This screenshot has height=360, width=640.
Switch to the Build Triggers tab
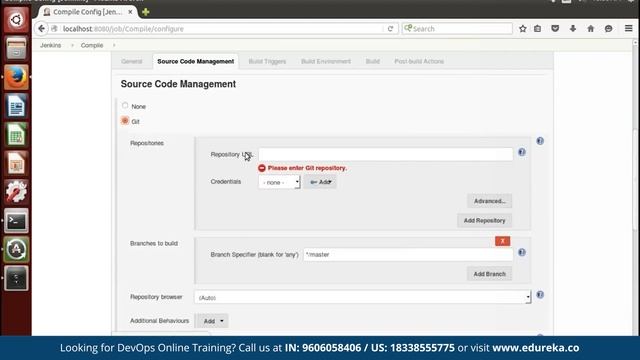point(267,61)
